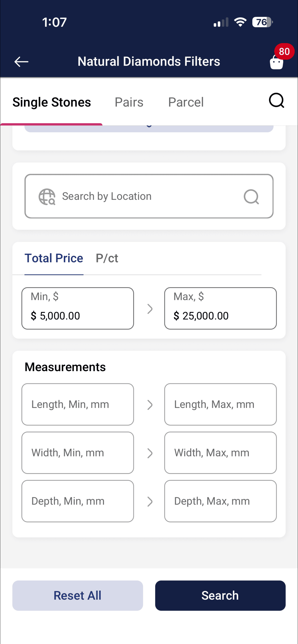Select the Total Price tab
298x644 pixels.
click(x=54, y=258)
